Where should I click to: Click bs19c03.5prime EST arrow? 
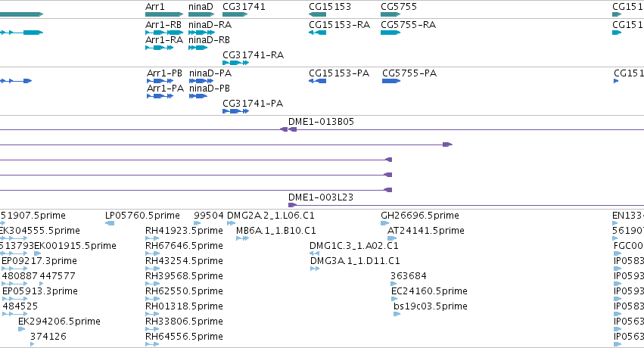click(x=397, y=315)
